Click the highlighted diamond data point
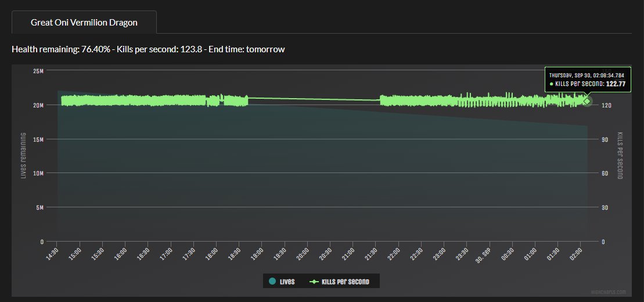 click(587, 101)
